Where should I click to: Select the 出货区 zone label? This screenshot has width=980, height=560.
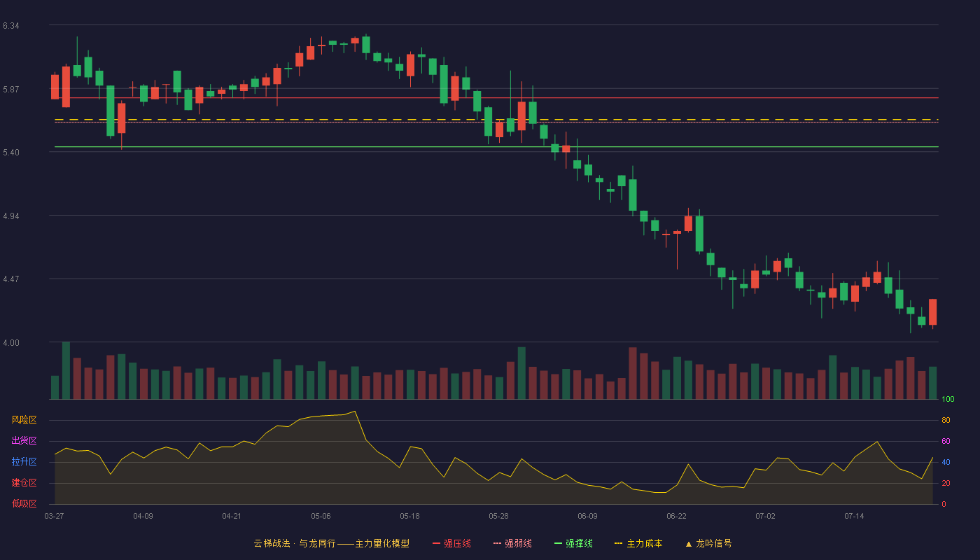coord(24,441)
